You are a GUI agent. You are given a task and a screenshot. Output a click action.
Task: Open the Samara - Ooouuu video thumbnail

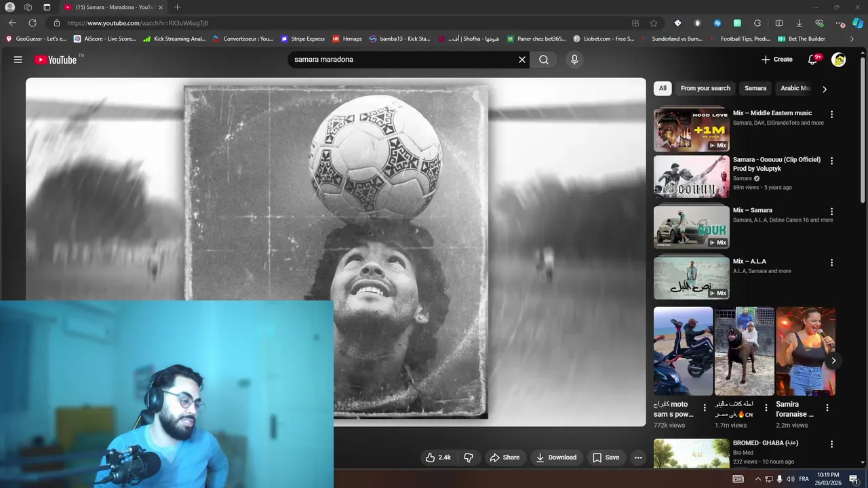[x=692, y=178]
